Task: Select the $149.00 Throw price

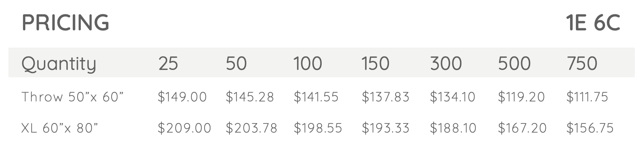Action: [x=182, y=97]
